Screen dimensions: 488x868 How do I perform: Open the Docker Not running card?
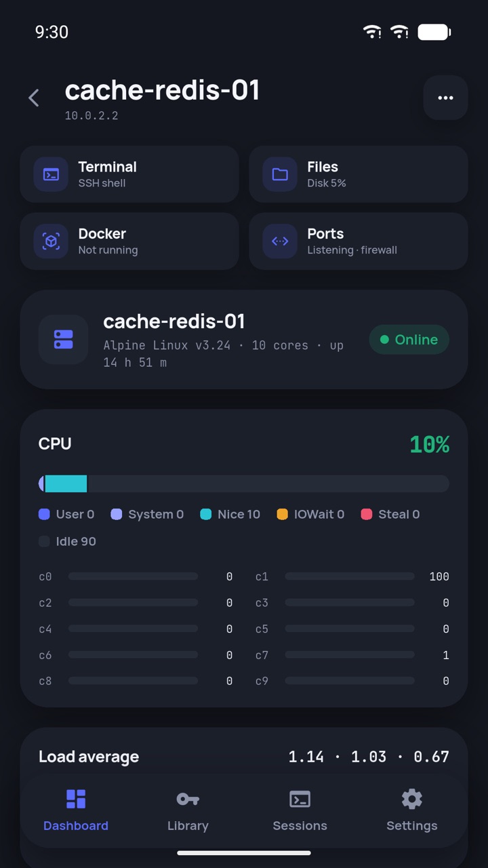pos(129,241)
